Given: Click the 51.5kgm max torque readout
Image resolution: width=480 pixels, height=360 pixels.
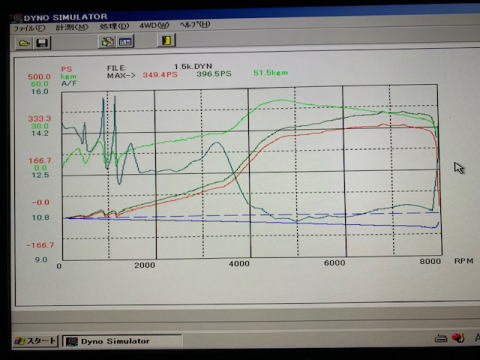Looking at the screenshot, I should click(270, 73).
